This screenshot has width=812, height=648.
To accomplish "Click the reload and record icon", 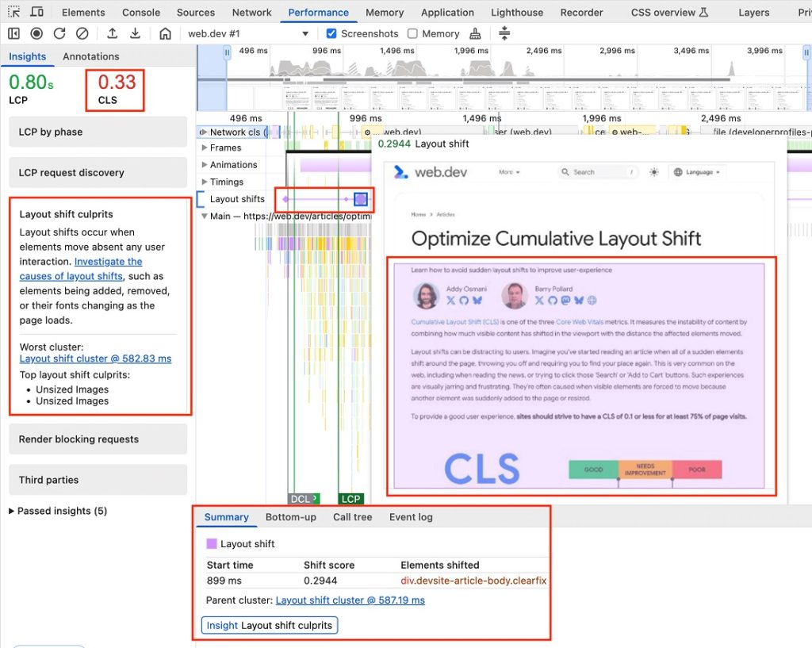I will tap(59, 33).
